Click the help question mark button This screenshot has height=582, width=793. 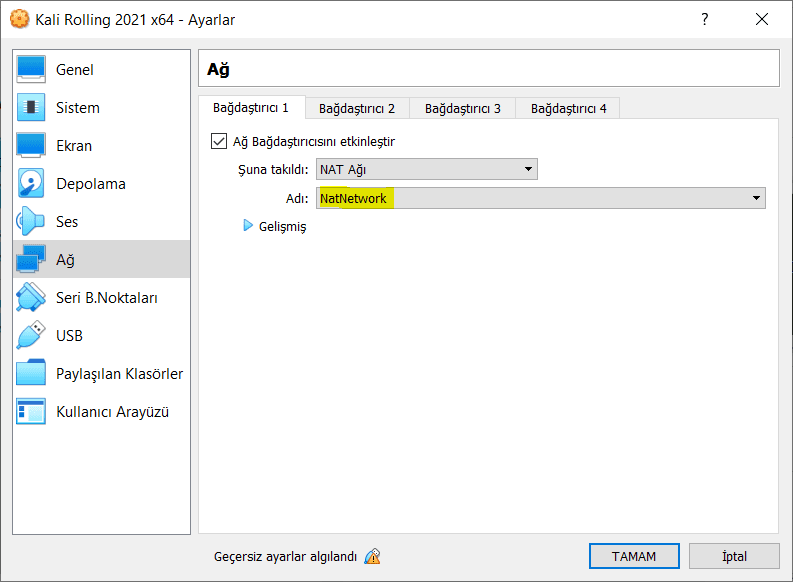click(705, 19)
